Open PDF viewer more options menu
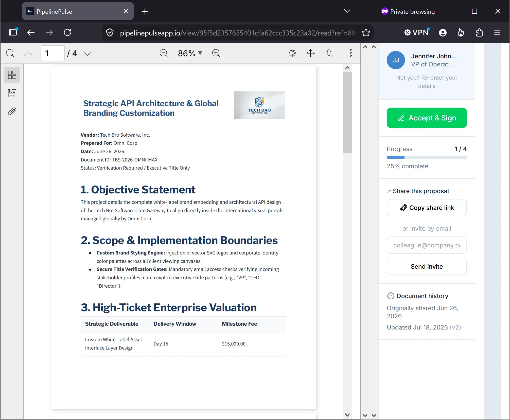510x420 pixels. (351, 53)
